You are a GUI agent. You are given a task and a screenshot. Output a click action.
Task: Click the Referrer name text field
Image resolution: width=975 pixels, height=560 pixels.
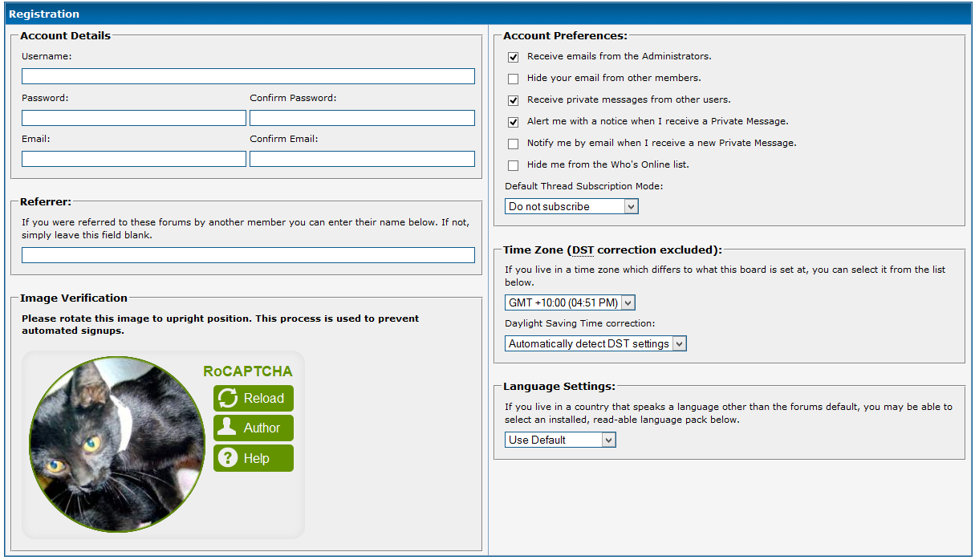coord(248,255)
